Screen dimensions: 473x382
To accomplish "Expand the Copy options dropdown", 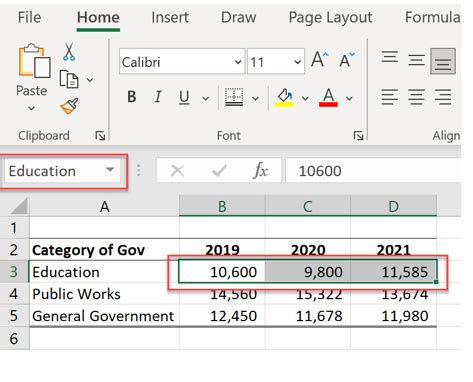I will (x=90, y=80).
